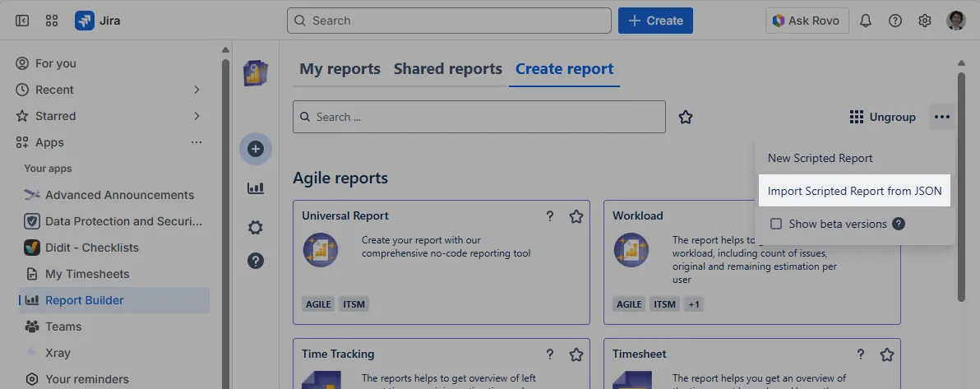Image resolution: width=980 pixels, height=389 pixels.
Task: Open the user profile avatar
Action: click(x=956, y=21)
